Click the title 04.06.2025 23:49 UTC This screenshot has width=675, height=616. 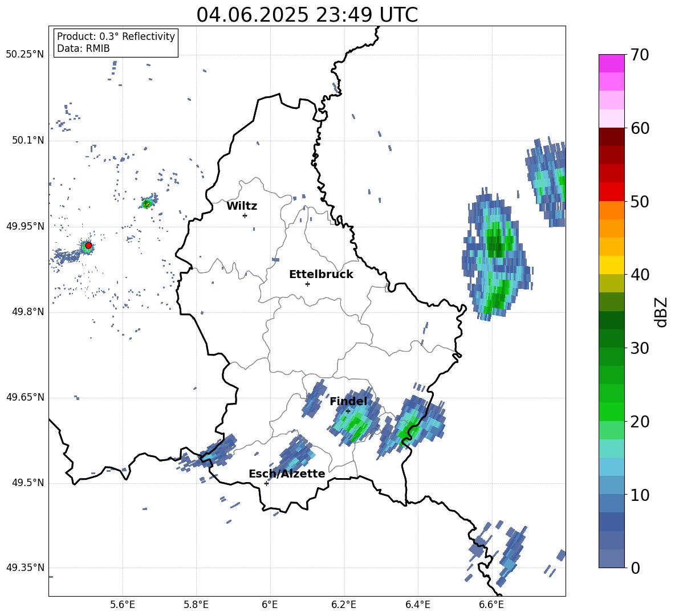point(307,15)
